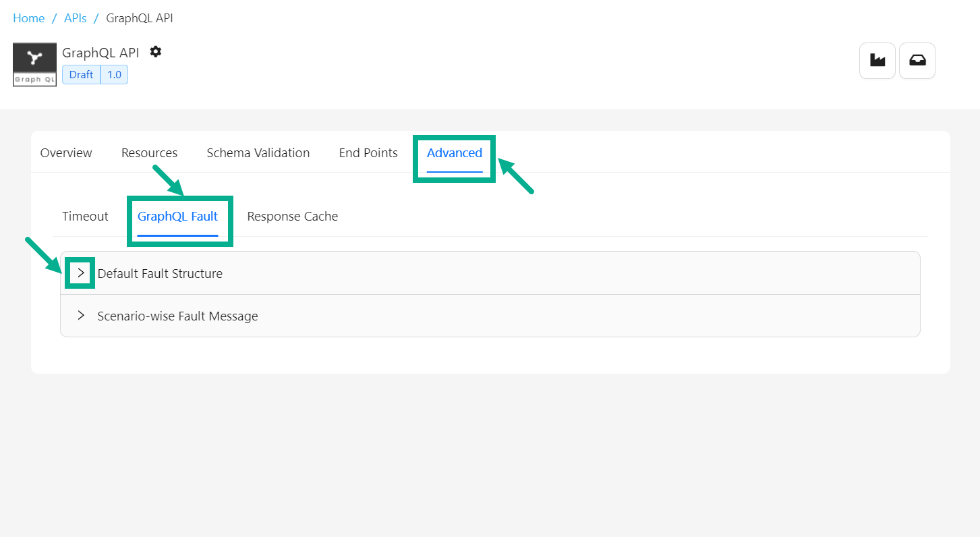Click the inbox tray icon button

tap(917, 61)
